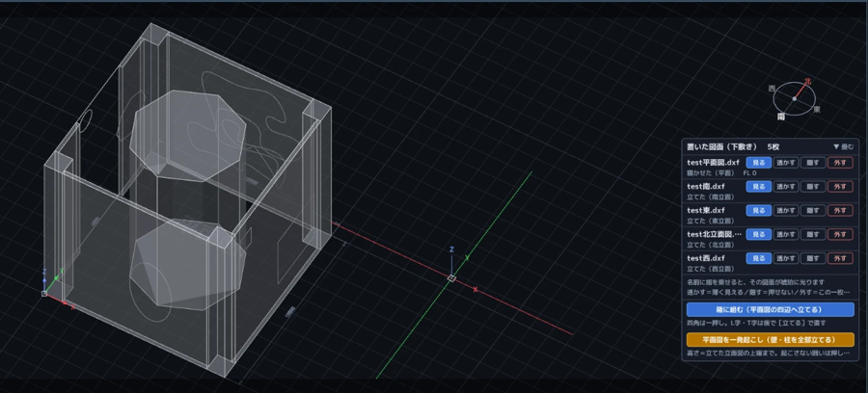Click the orange 平面図を一発起こし button
Screen dimensions: 868x393
click(x=770, y=339)
